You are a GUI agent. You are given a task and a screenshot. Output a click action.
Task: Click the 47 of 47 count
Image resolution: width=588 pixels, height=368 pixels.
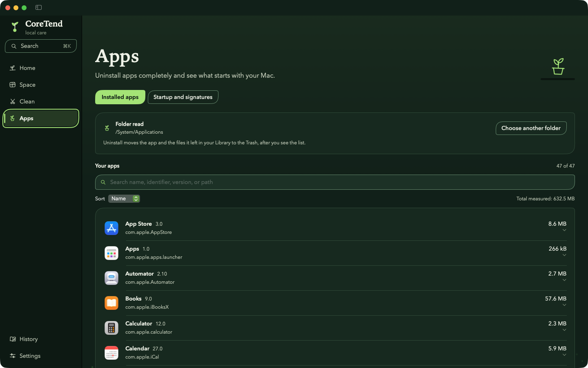click(566, 166)
